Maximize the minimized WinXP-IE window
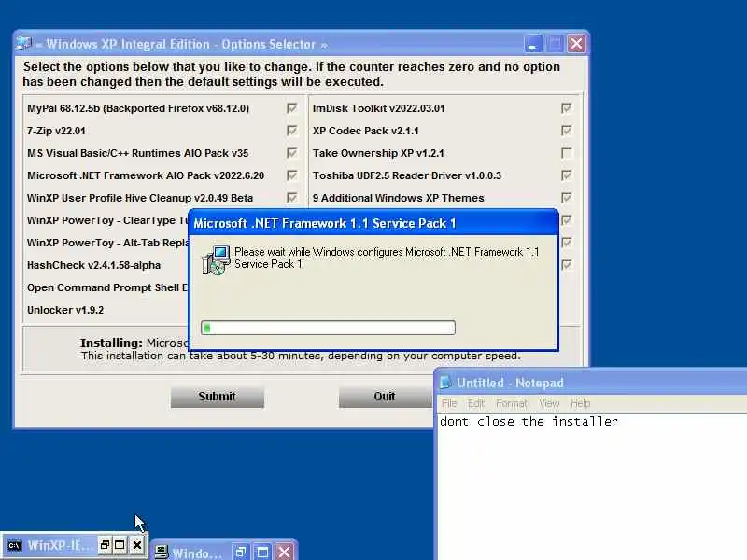 click(x=120, y=544)
